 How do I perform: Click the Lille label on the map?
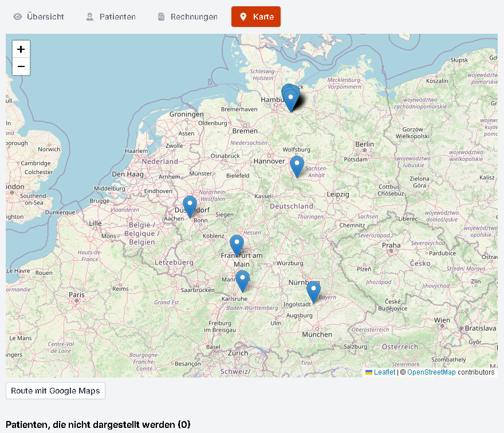pos(95,223)
